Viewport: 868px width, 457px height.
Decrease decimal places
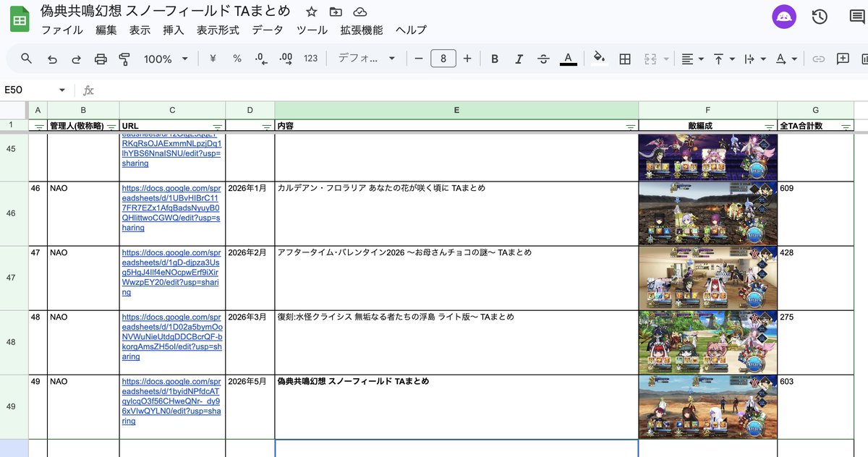pyautogui.click(x=261, y=59)
